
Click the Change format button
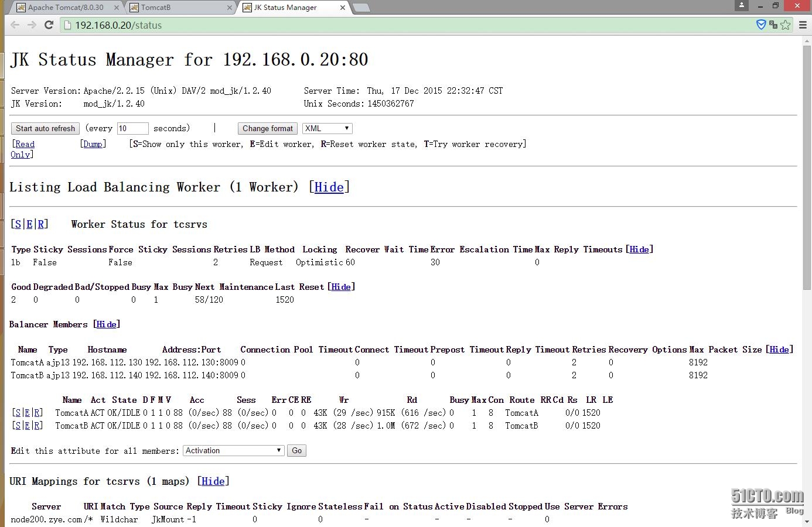(x=268, y=128)
